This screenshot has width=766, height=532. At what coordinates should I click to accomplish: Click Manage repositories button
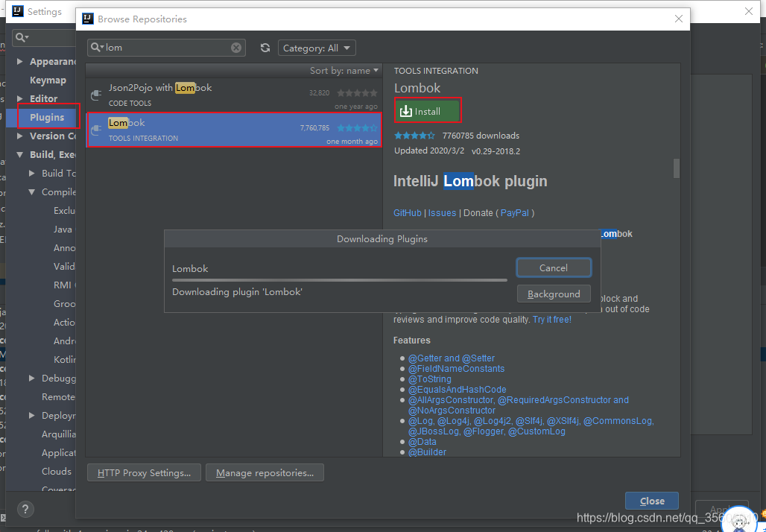(265, 472)
